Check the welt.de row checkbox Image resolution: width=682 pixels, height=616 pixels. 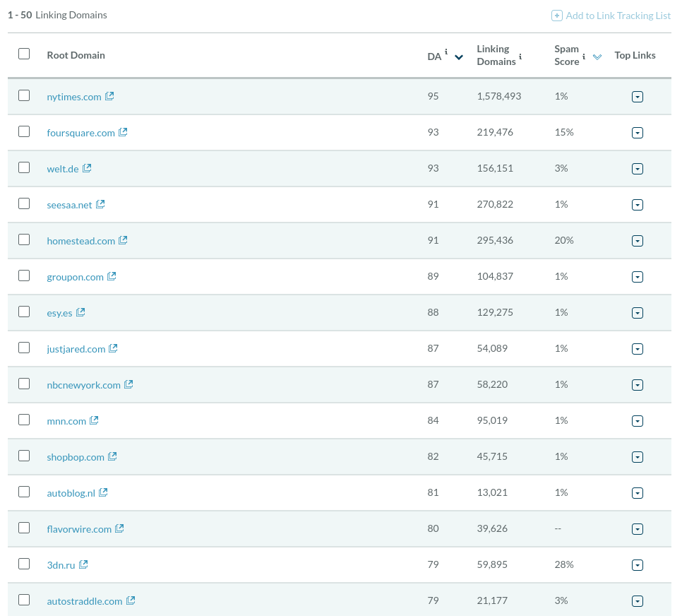click(24, 167)
